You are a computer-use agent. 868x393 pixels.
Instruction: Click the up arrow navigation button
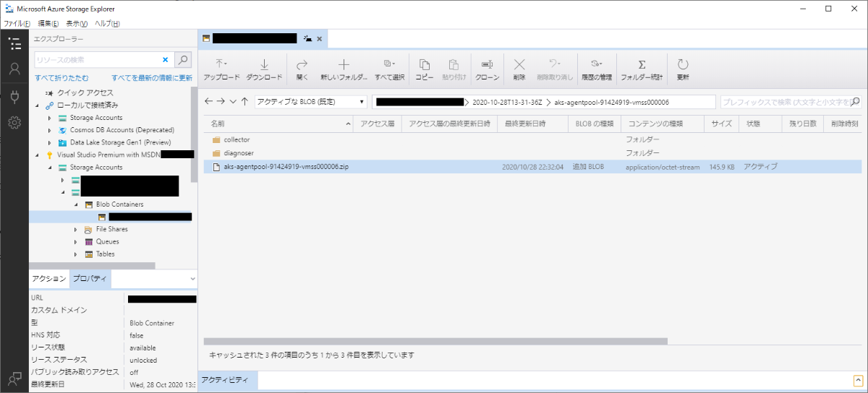(245, 102)
